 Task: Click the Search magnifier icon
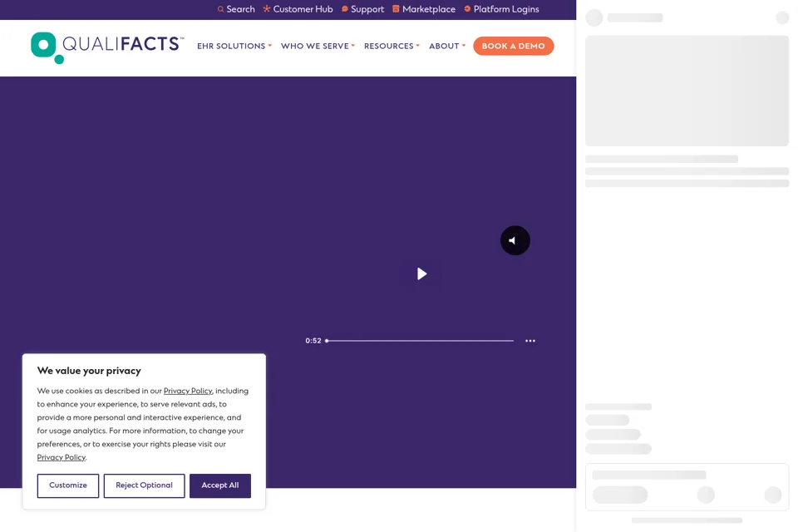tap(220, 9)
